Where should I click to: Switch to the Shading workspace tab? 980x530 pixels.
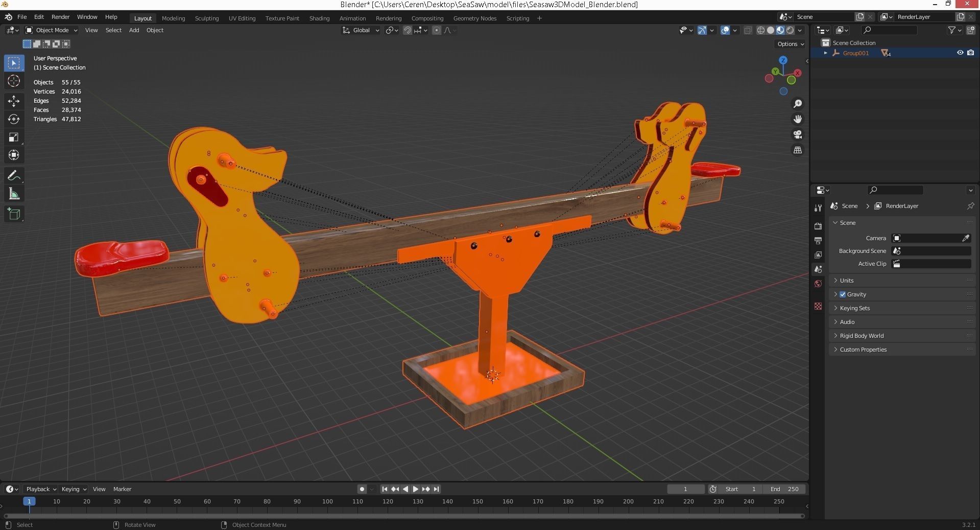pos(319,18)
